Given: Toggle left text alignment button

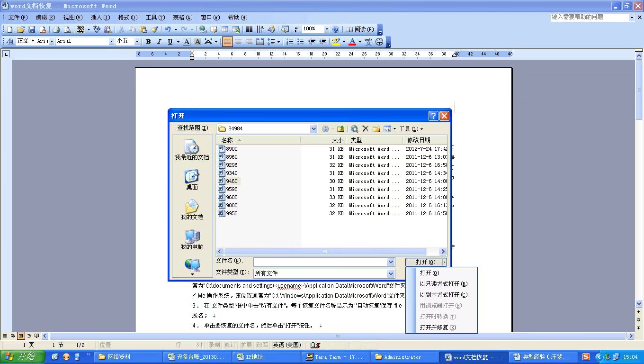Looking at the screenshot, I should click(x=227, y=42).
